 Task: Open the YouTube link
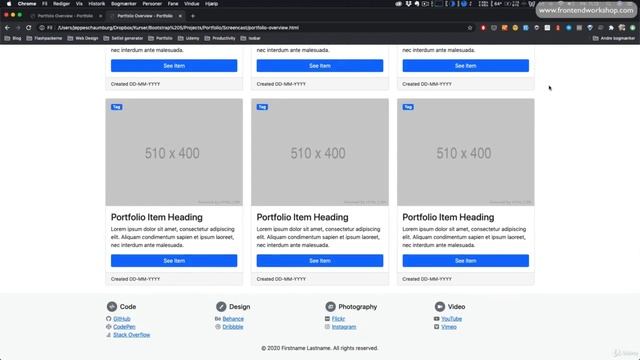tap(451, 319)
